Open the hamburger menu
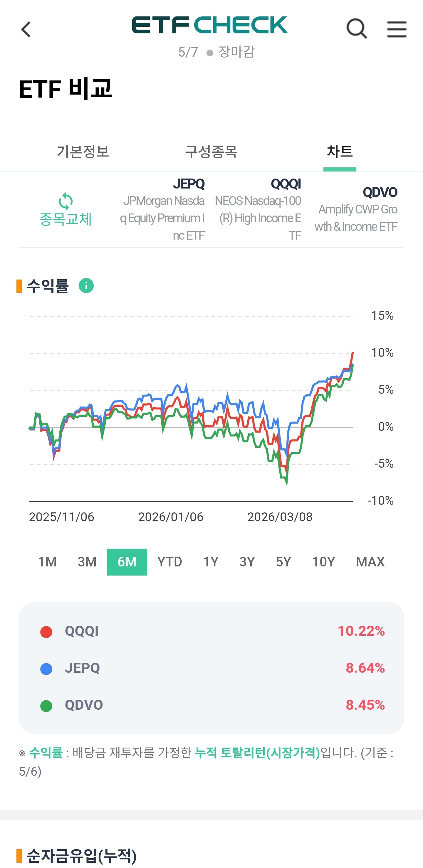423x868 pixels. 396,29
